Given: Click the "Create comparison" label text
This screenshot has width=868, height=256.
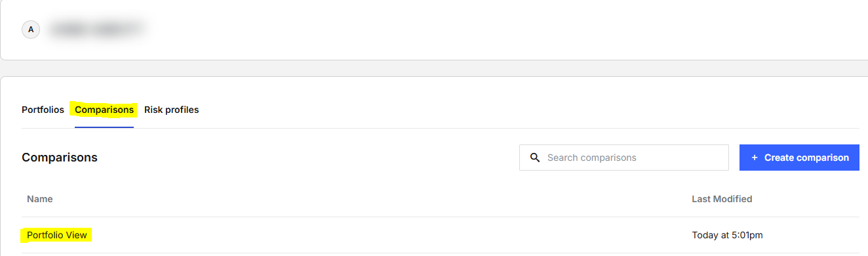Looking at the screenshot, I should coord(806,158).
